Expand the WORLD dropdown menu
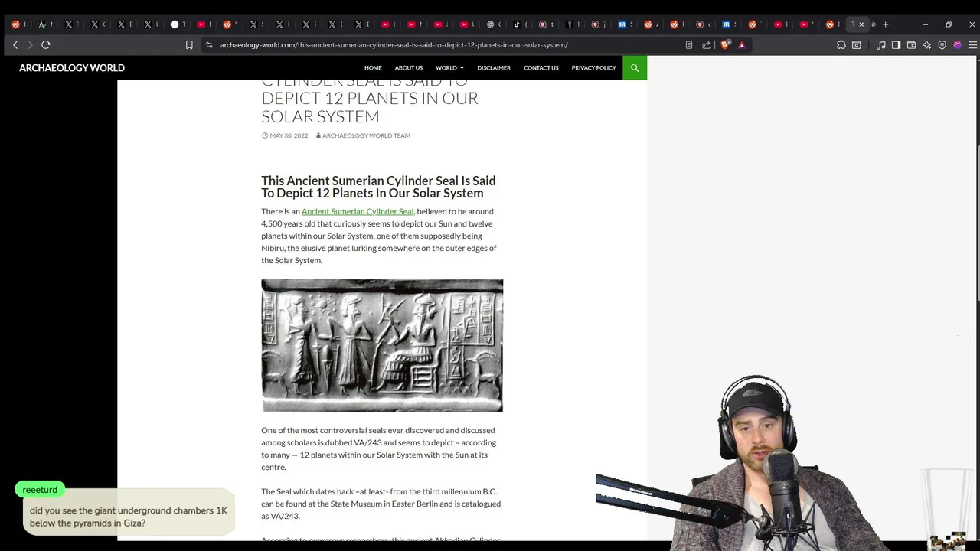 point(449,68)
